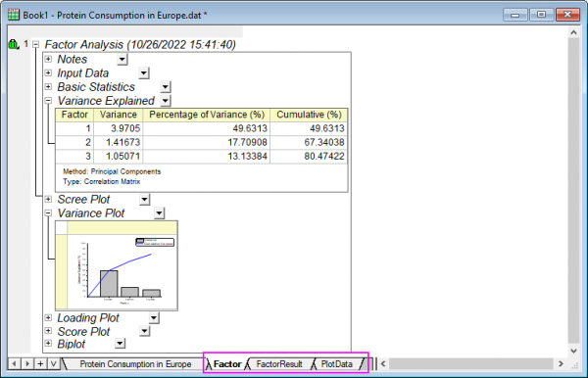The image size is (588, 378).
Task: Add a new sheet with plus button
Action: click(40, 363)
